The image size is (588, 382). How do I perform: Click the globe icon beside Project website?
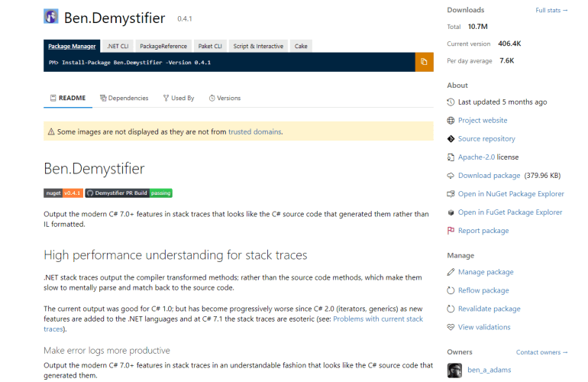click(x=451, y=121)
